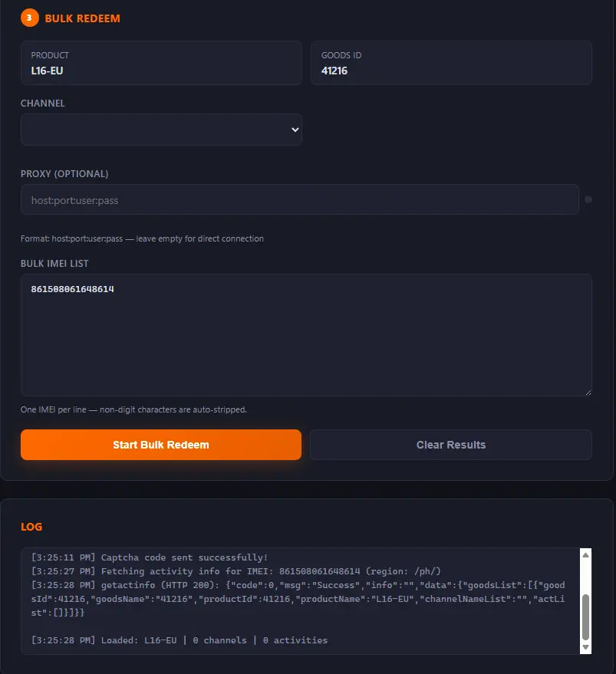
Task: Click the 'Loaded: L16-EU | 0 channels' log line
Action: pos(180,640)
